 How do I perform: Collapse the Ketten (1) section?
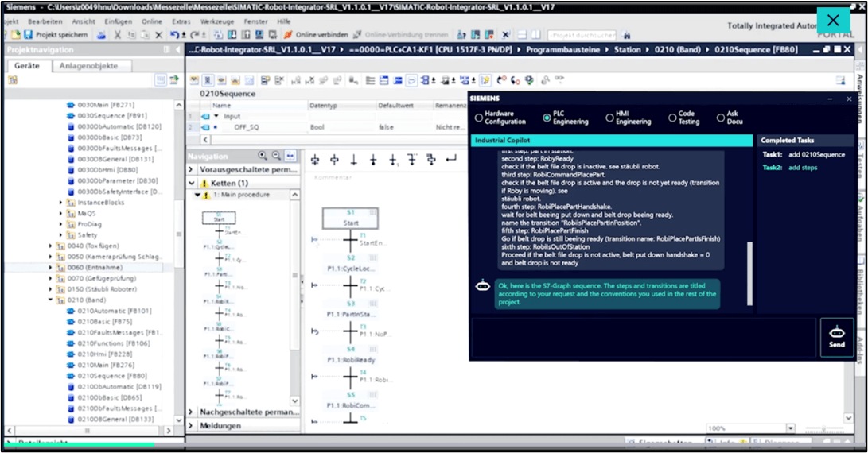[192, 183]
